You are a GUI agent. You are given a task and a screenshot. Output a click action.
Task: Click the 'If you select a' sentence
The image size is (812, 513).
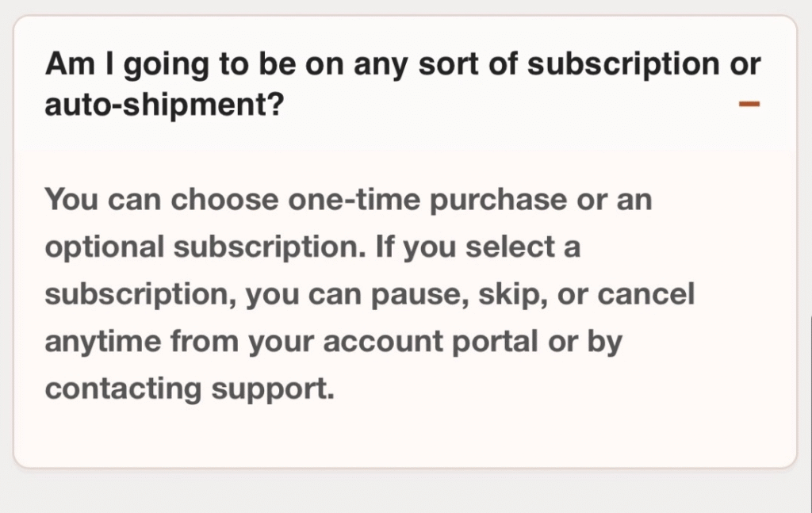click(x=477, y=247)
